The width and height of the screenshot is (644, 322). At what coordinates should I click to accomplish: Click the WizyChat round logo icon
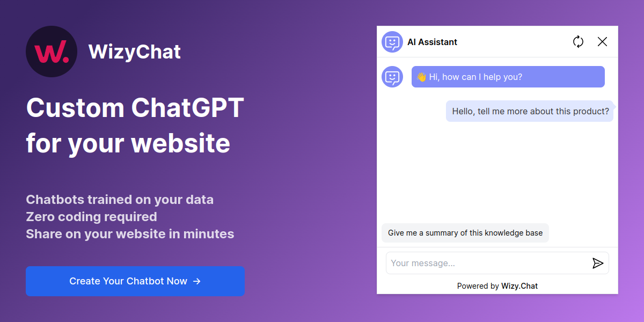(x=52, y=52)
